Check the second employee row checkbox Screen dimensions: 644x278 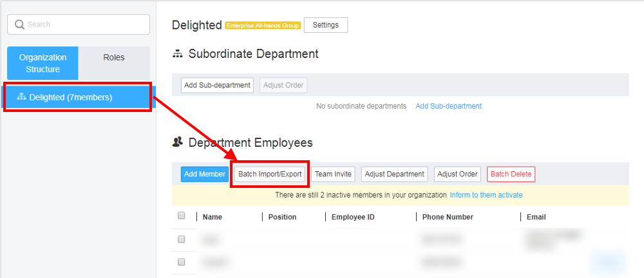pos(181,261)
